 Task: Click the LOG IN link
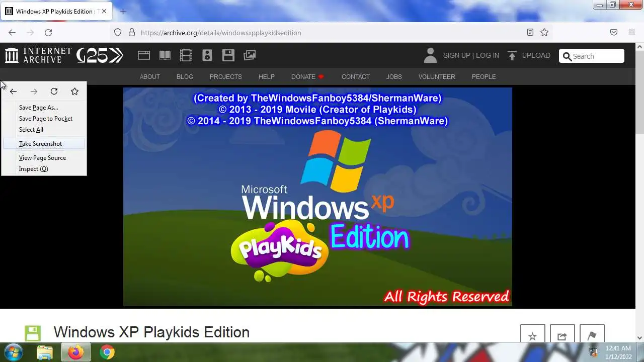point(488,55)
